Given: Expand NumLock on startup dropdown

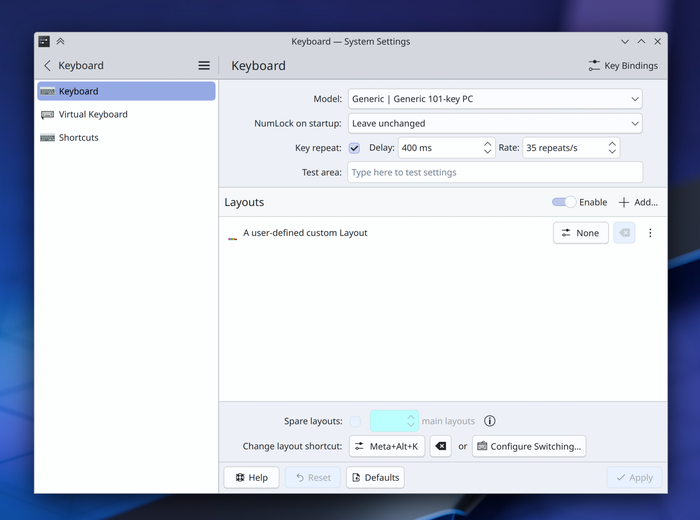Looking at the screenshot, I should [495, 123].
